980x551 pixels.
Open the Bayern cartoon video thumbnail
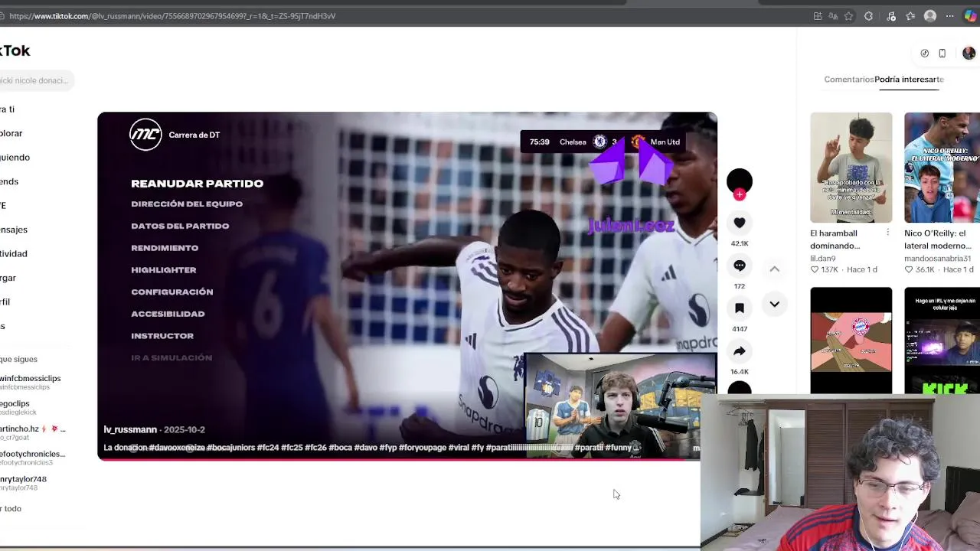(x=851, y=341)
